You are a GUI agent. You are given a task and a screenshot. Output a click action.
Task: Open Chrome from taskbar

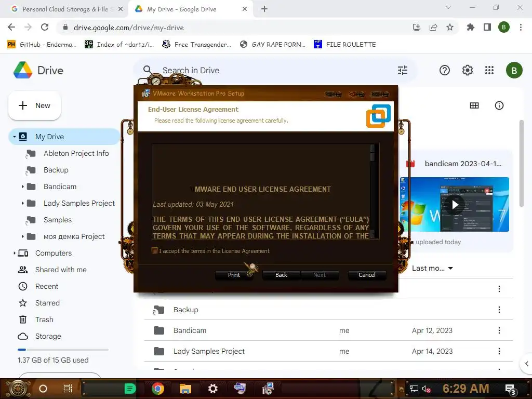[158, 389]
